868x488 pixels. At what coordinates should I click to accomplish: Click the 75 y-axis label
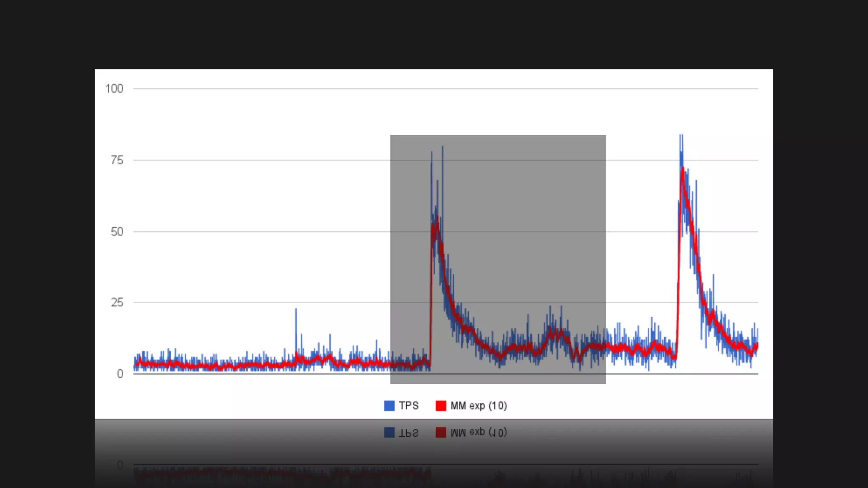pos(117,160)
